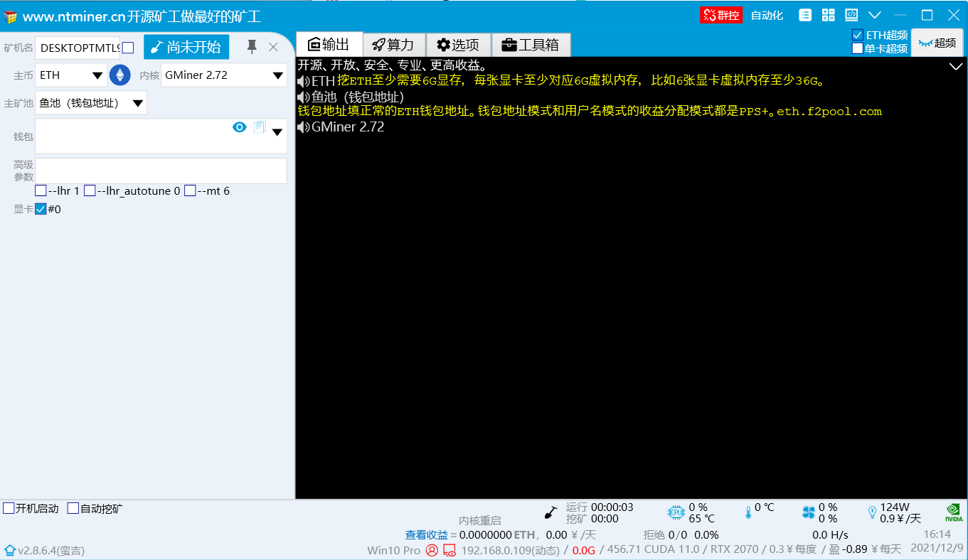
Task: Enable 自动挖矿 auto-mining checkbox
Action: (73, 508)
